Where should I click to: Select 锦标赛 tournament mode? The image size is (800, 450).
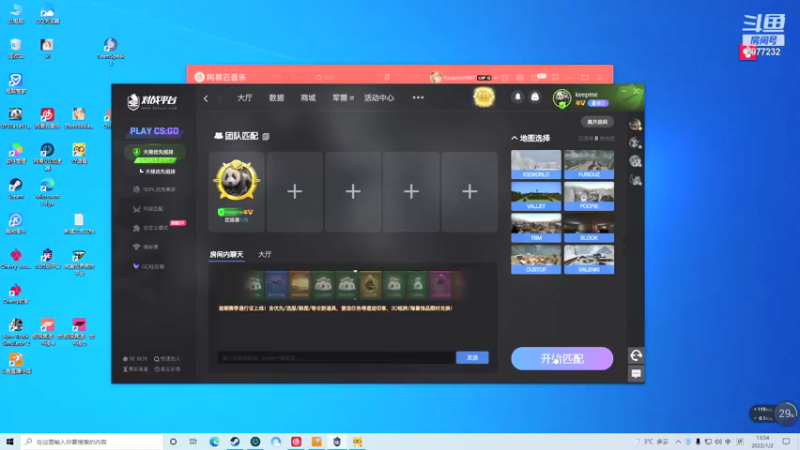(145, 247)
